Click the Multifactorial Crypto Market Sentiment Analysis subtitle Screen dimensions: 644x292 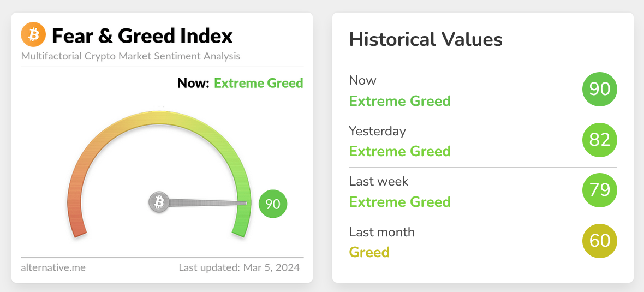pyautogui.click(x=130, y=56)
